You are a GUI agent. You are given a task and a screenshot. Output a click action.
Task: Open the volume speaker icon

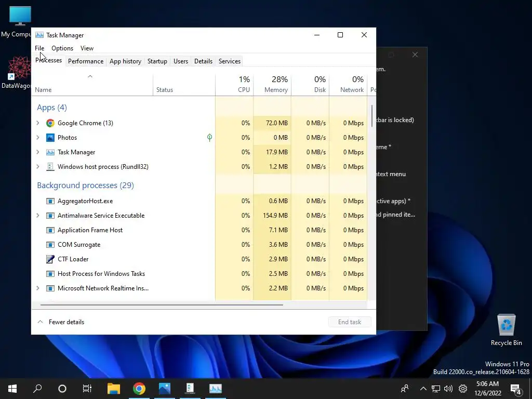click(448, 389)
